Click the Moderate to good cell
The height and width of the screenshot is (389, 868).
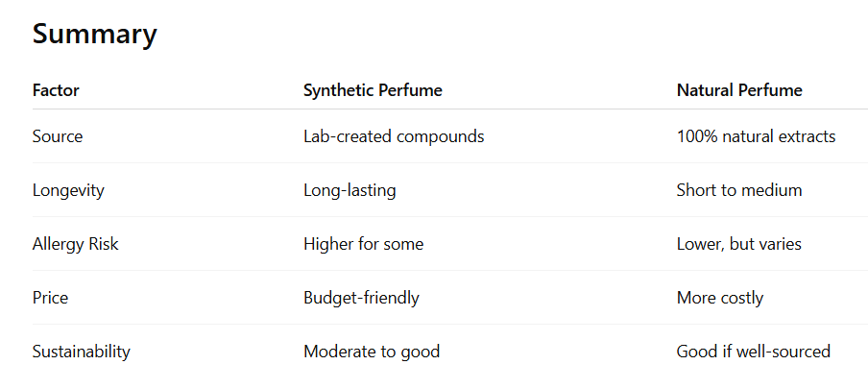pyautogui.click(x=372, y=352)
